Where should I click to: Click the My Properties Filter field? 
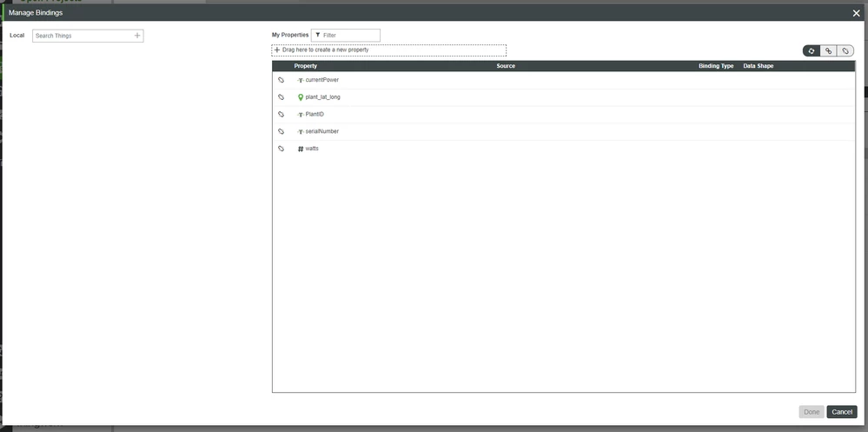click(x=346, y=35)
